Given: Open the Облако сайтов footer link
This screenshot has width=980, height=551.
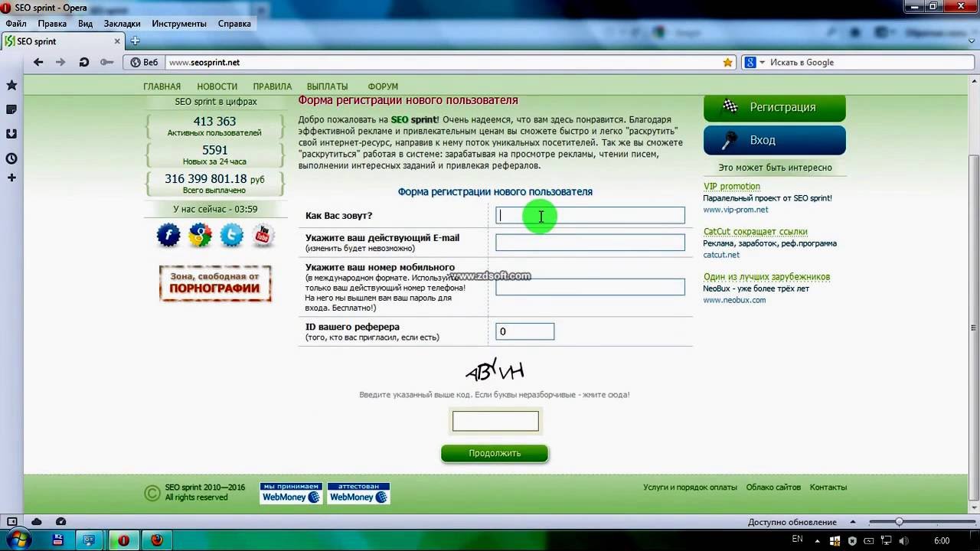Looking at the screenshot, I should click(x=773, y=487).
